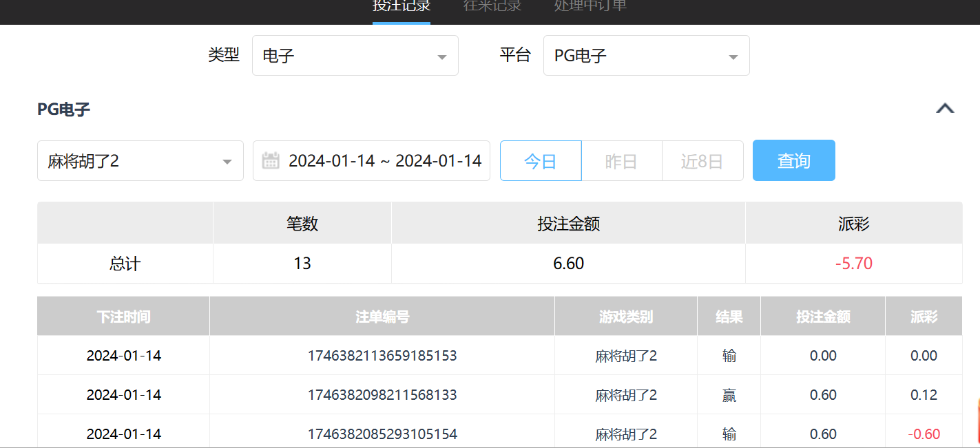Click the calendar icon in date field
The width and height of the screenshot is (980, 448).
(271, 161)
